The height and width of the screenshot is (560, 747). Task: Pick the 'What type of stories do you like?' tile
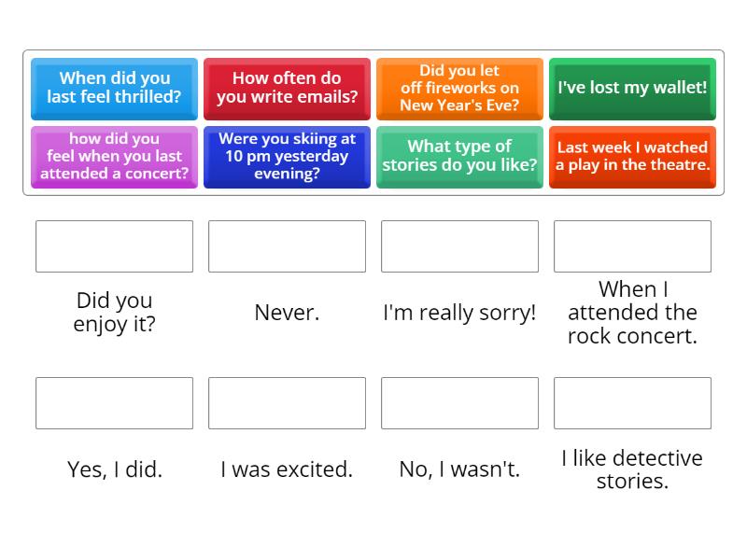coord(459,156)
